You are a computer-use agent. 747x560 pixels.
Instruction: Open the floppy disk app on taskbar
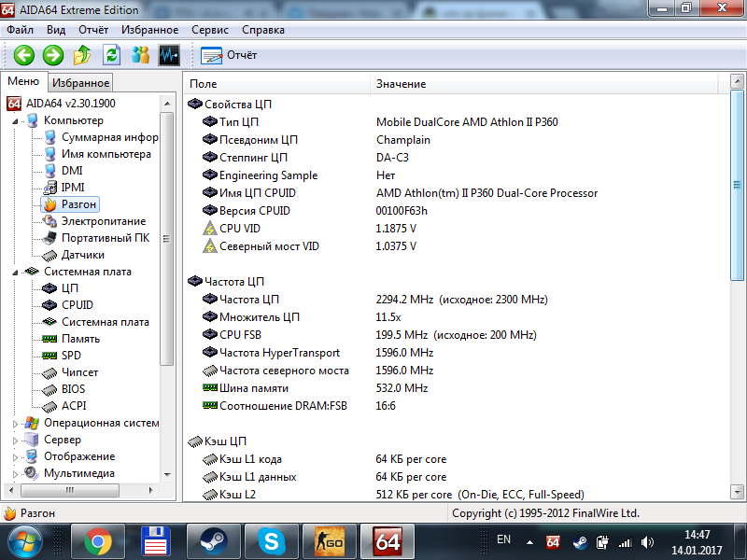pos(156,542)
